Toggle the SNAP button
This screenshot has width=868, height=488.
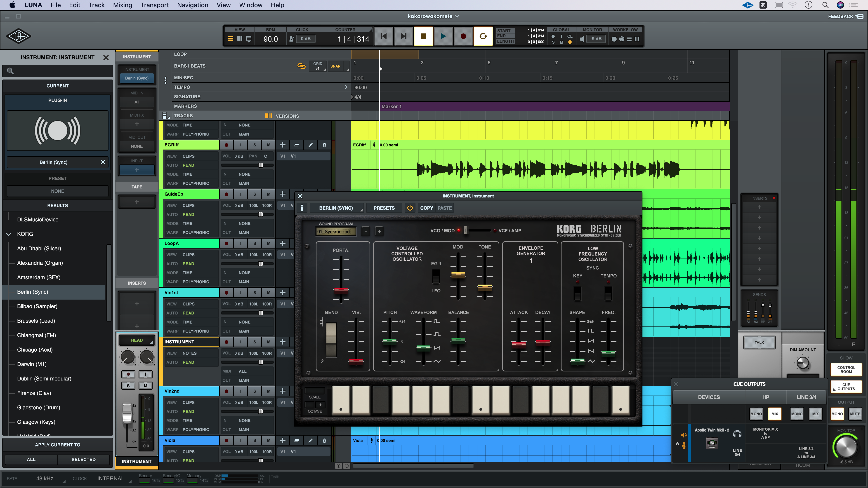click(x=335, y=66)
